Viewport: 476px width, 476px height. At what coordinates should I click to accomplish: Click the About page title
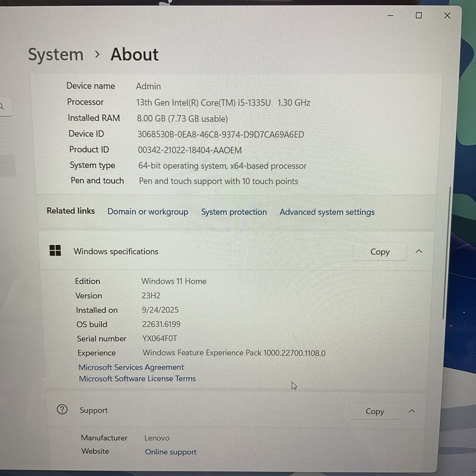click(134, 54)
